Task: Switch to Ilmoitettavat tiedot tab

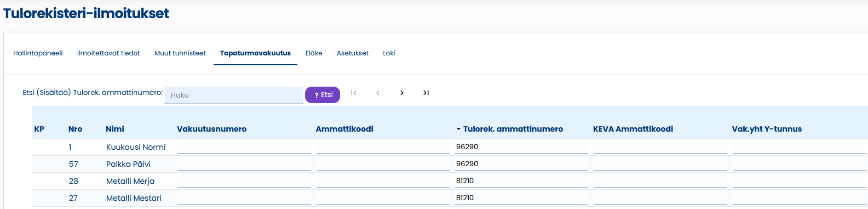Action: tap(108, 53)
